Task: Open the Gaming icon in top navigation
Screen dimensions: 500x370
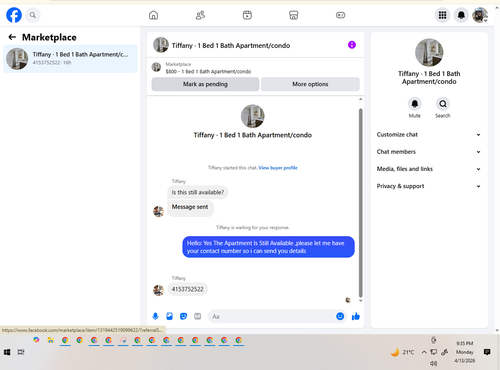Action: click(x=340, y=15)
